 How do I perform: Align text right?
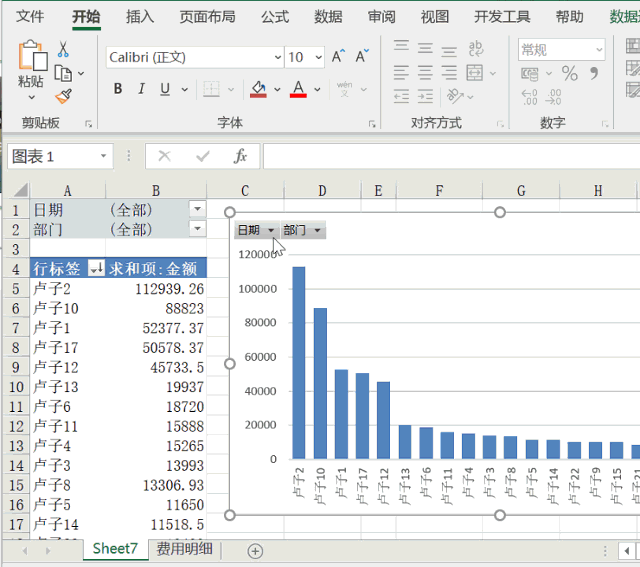(449, 73)
